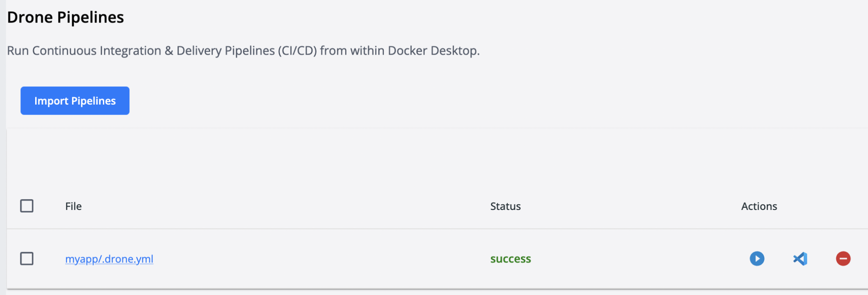868x295 pixels.
Task: Click the Drone Pipelines page heading
Action: [x=66, y=17]
